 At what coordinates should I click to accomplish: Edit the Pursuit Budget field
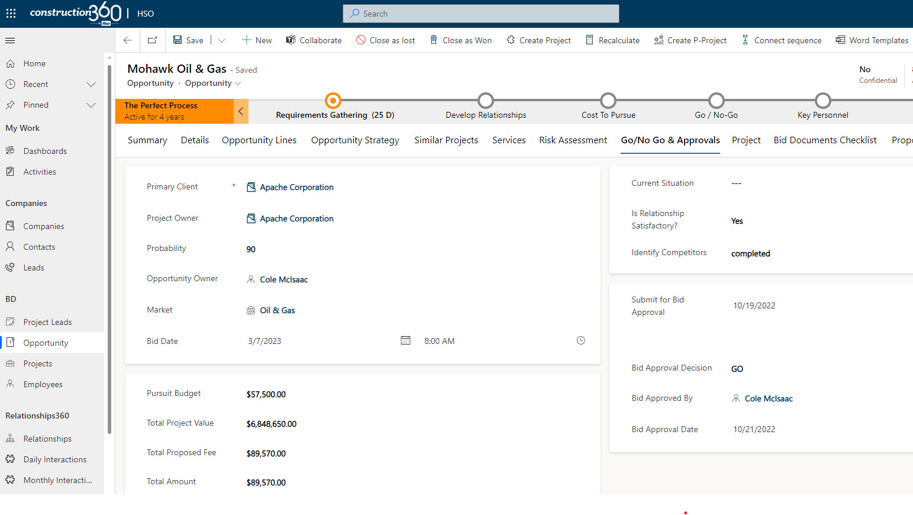point(266,394)
